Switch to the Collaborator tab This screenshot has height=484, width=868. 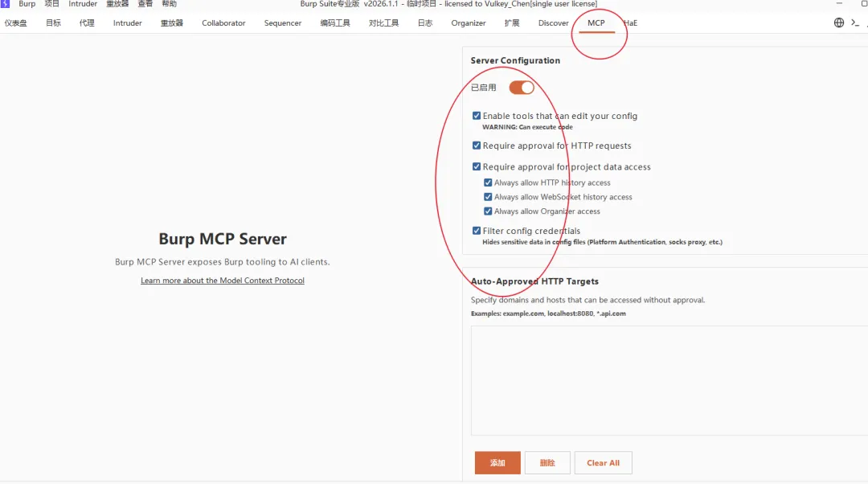[223, 23]
